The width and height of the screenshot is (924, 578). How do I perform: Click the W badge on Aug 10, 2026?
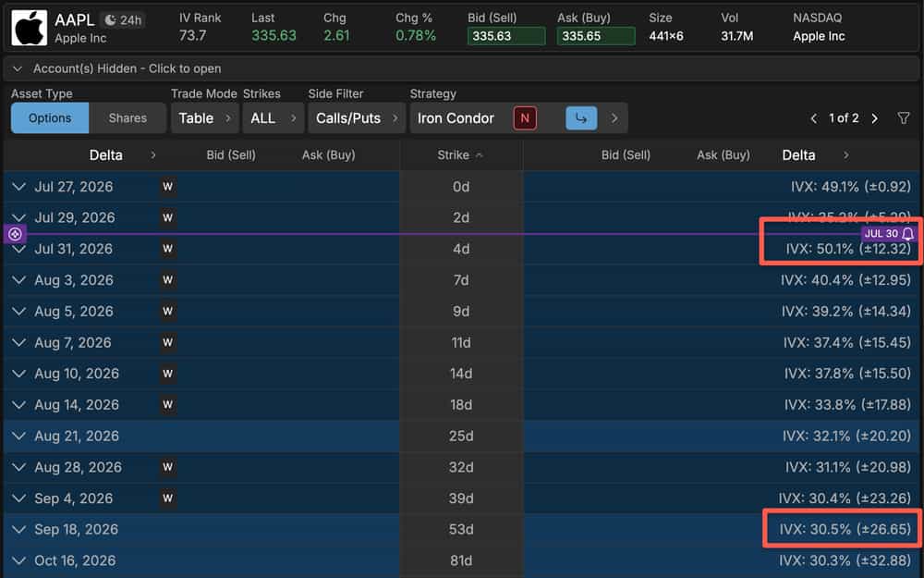(x=168, y=374)
